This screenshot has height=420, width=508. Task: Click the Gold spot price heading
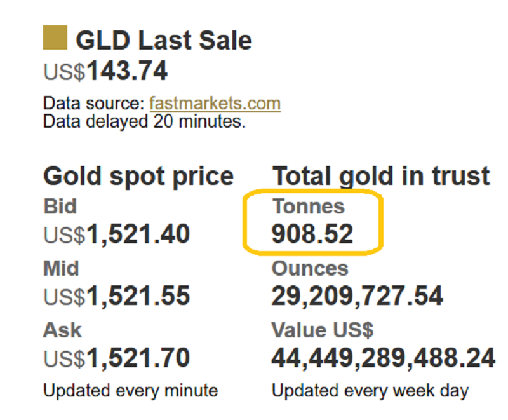click(x=138, y=175)
